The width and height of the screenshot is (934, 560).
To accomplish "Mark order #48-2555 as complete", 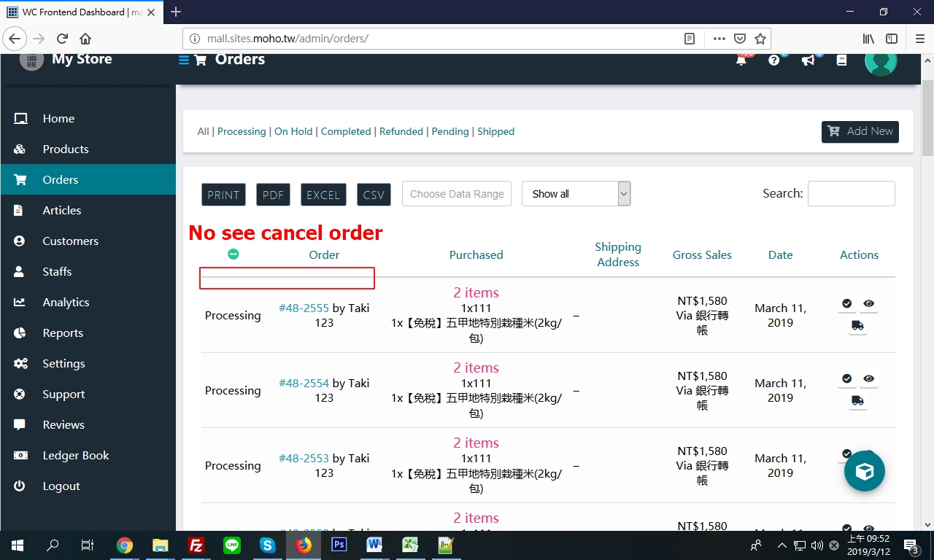I will [846, 303].
